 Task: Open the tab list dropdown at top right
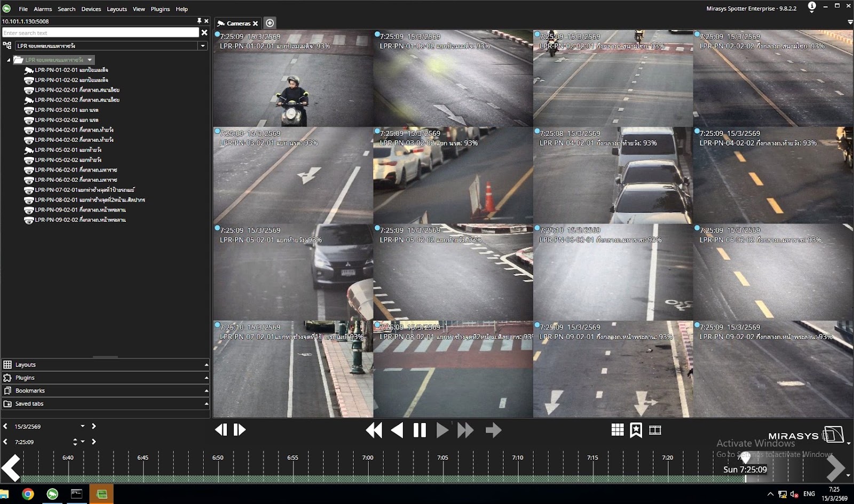(850, 23)
